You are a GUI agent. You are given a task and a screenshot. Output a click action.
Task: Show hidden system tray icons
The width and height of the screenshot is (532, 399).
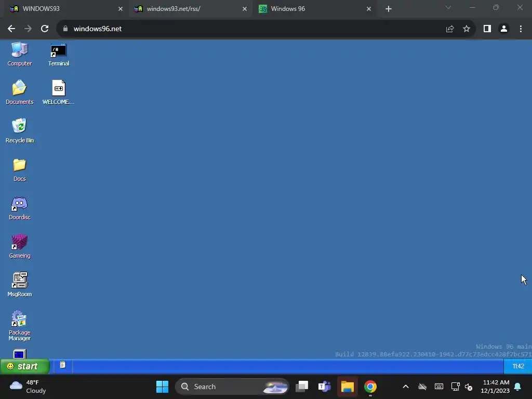click(x=405, y=387)
